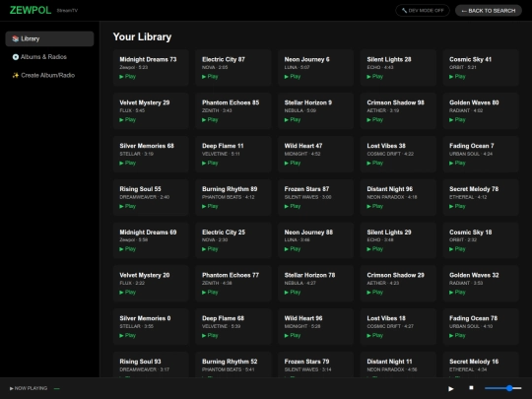Play Cosmic Sky 41
Image resolution: width=532 pixels, height=399 pixels.
(x=457, y=77)
